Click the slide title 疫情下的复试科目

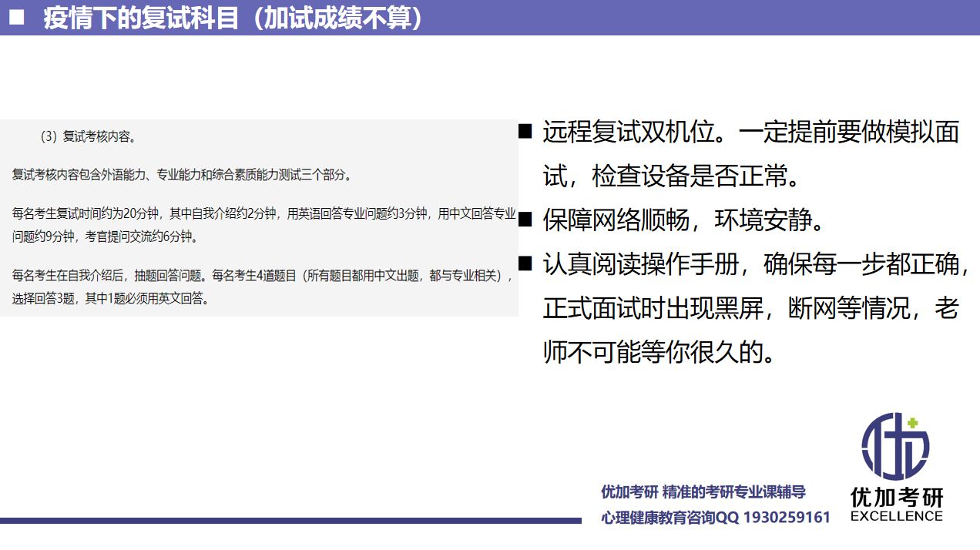click(x=233, y=18)
